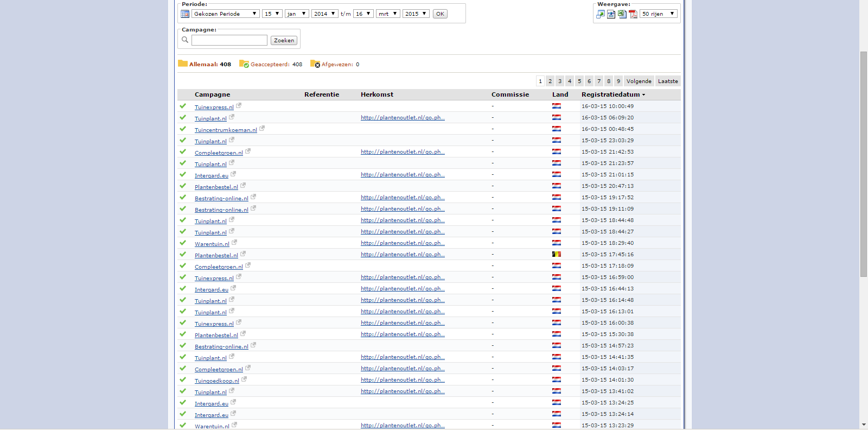
Task: Go to page 7 in pagination
Action: pos(599,81)
